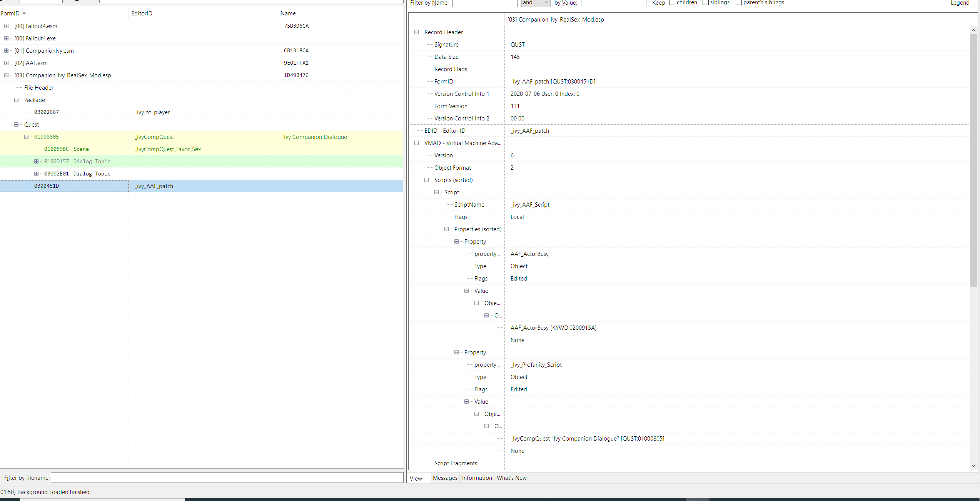Click the Legend button
Viewport: 980px width, 501px height.
pyautogui.click(x=960, y=3)
